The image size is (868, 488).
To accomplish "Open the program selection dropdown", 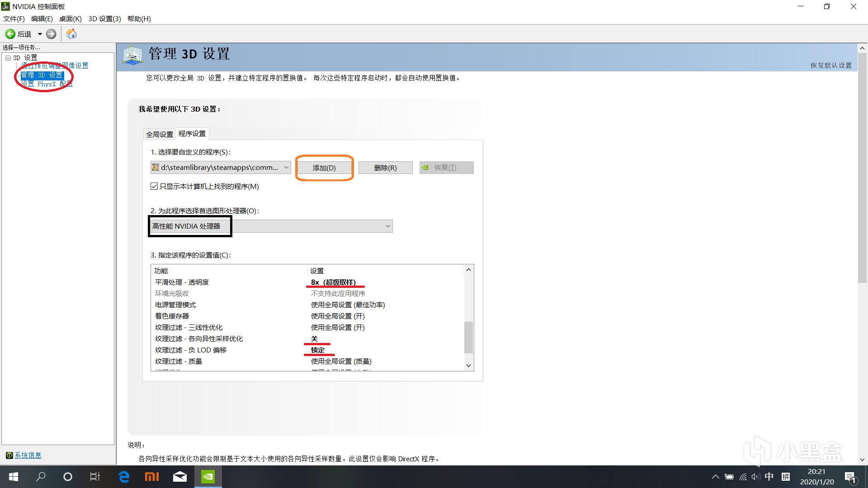I will [x=221, y=167].
